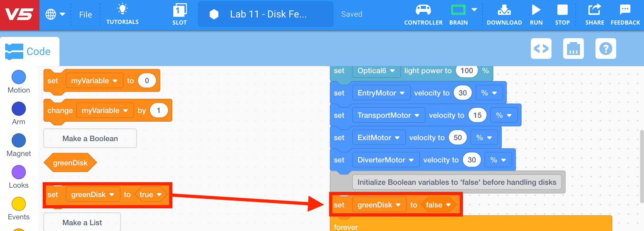Click Make a List button
The image size is (644, 231).
[82, 222]
